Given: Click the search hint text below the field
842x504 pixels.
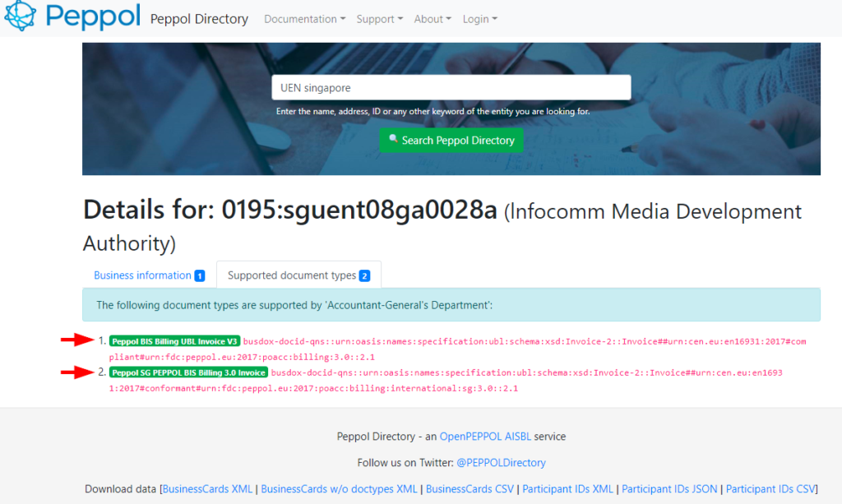Looking at the screenshot, I should pyautogui.click(x=433, y=112).
